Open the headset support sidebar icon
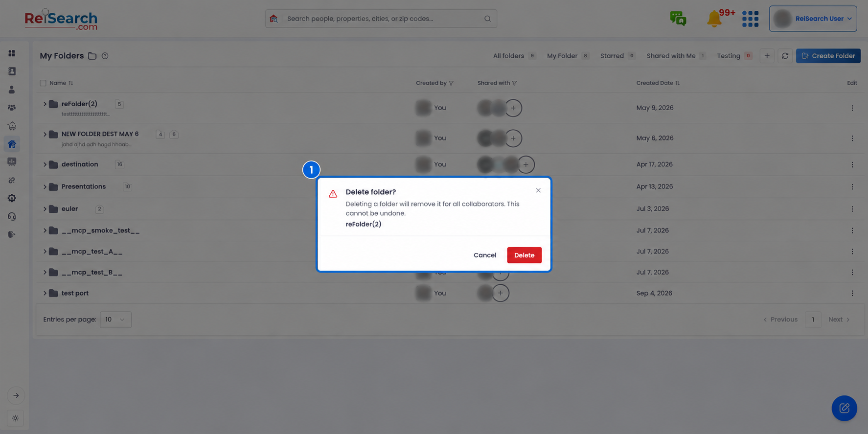 pyautogui.click(x=12, y=216)
